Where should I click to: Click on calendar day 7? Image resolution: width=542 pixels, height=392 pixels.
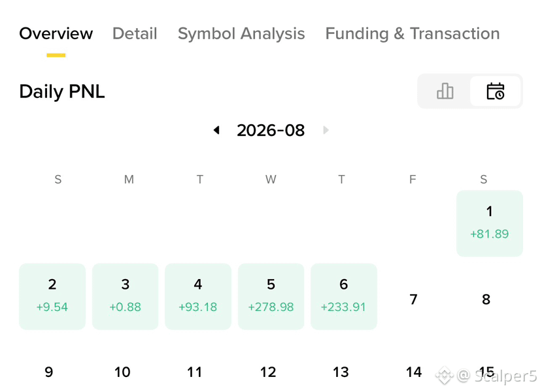(413, 299)
